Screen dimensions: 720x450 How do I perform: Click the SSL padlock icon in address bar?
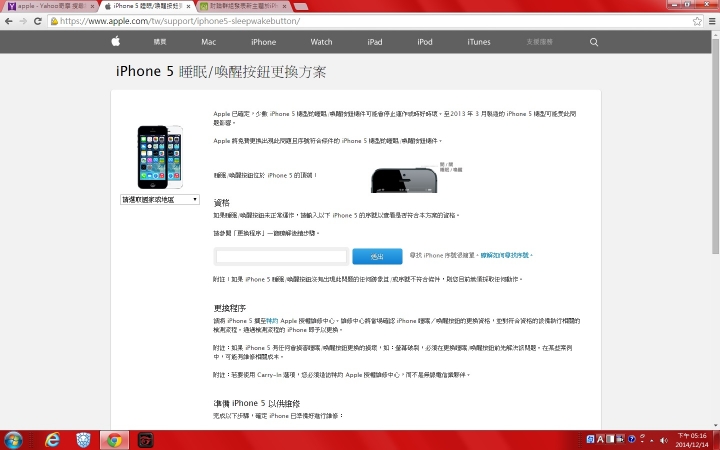tap(54, 21)
